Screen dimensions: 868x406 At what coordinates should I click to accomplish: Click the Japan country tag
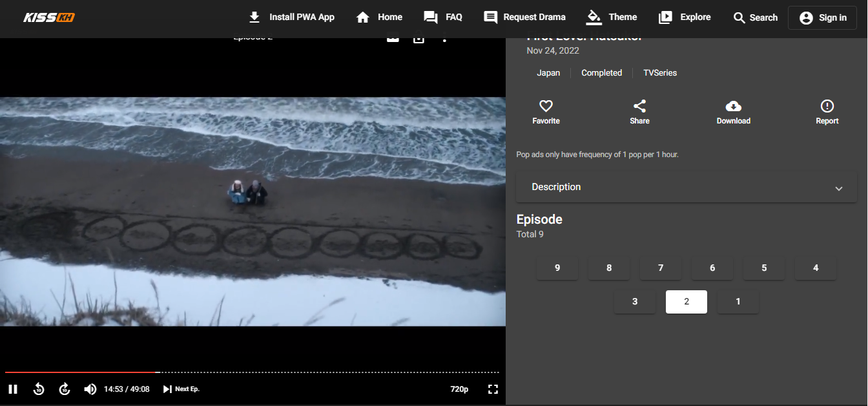click(x=548, y=73)
